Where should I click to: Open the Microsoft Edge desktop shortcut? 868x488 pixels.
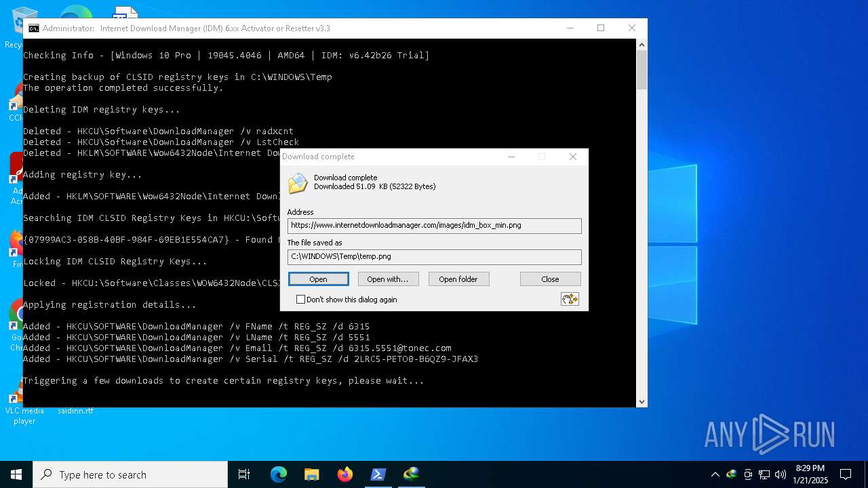coord(75,12)
